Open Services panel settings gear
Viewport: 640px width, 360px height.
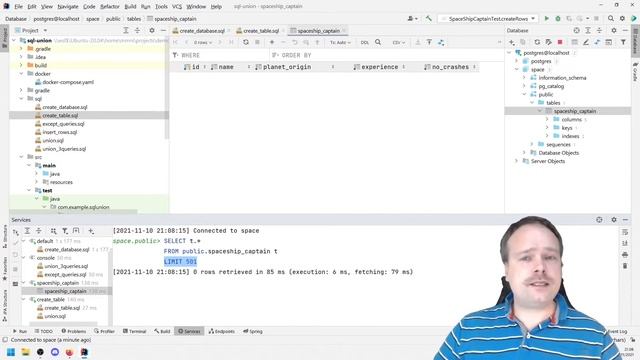[613, 220]
